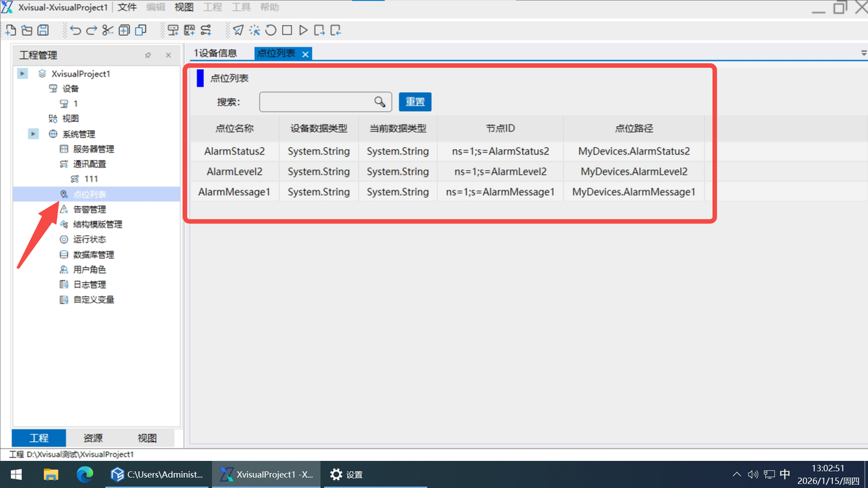
Task: Focus the 搜索 search input field
Action: click(x=325, y=102)
